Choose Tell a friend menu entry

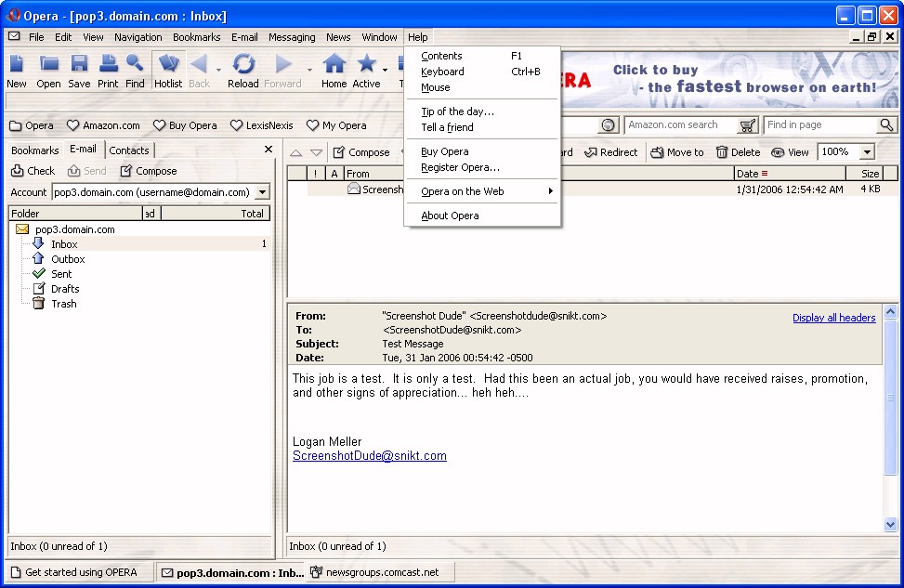tap(482, 127)
